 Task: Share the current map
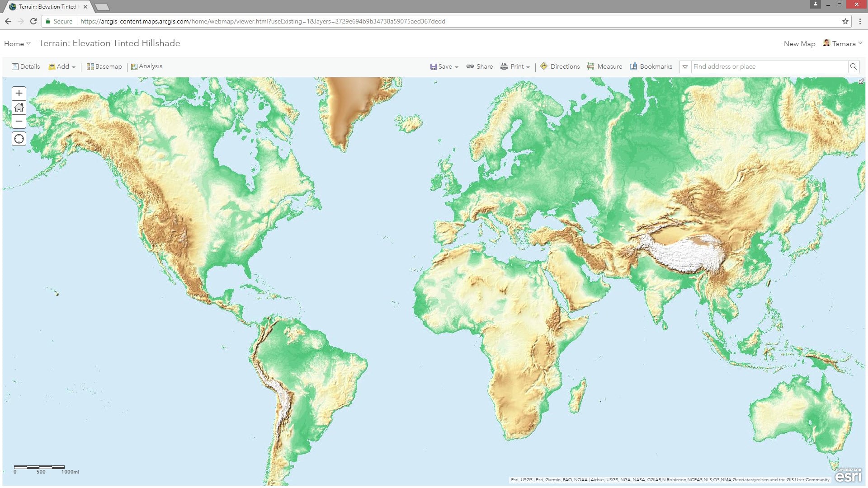[x=479, y=66]
